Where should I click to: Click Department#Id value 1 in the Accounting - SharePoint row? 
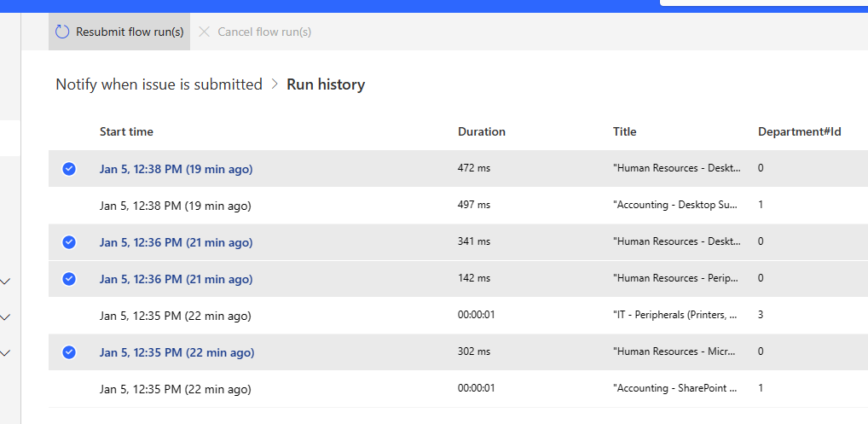pos(761,388)
